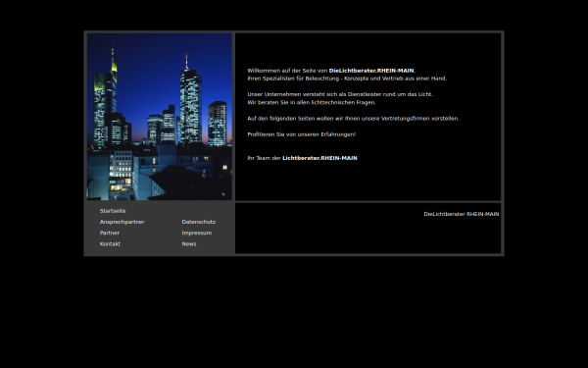Screen dimensions: 588x368
Task: Click the Frankfurt skyline night photo
Action: (160, 117)
